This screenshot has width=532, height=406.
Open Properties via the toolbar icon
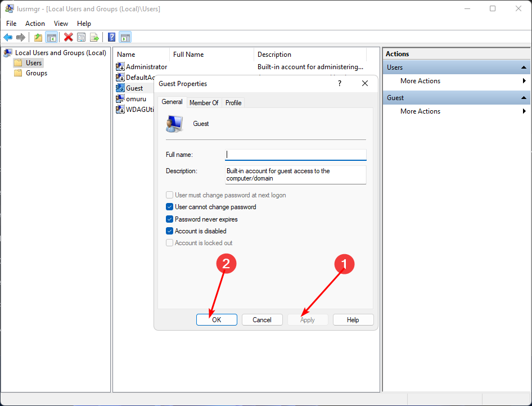point(82,38)
